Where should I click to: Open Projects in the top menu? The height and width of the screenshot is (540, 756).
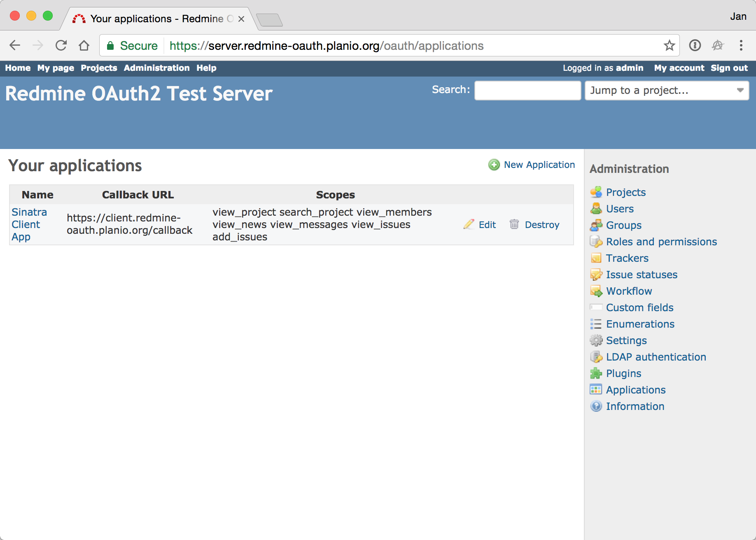point(99,68)
